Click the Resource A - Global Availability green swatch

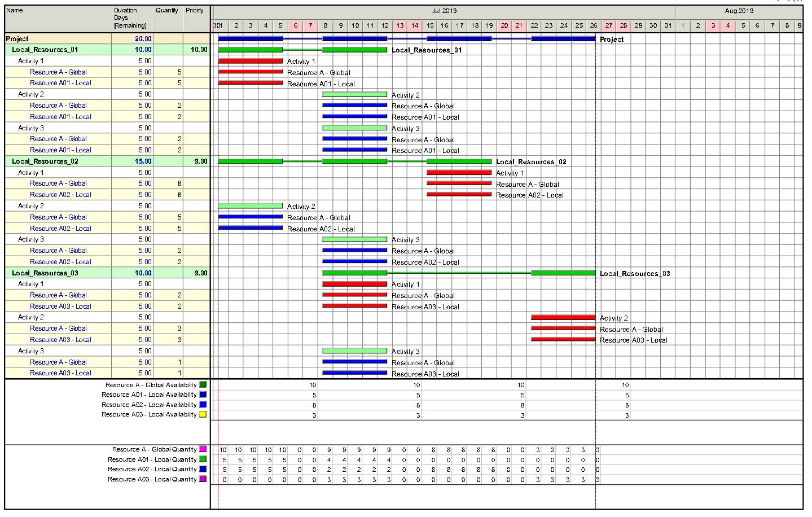point(203,385)
